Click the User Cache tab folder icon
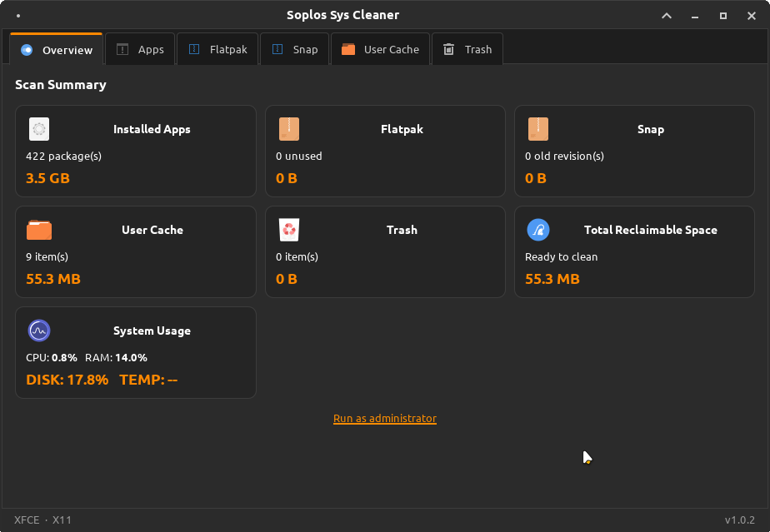 [348, 49]
